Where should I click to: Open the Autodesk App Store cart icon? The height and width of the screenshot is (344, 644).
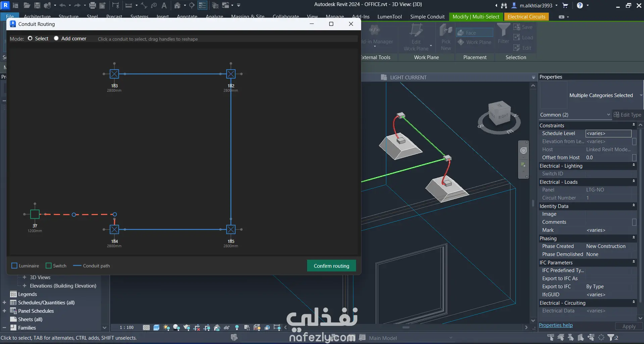(x=565, y=5)
